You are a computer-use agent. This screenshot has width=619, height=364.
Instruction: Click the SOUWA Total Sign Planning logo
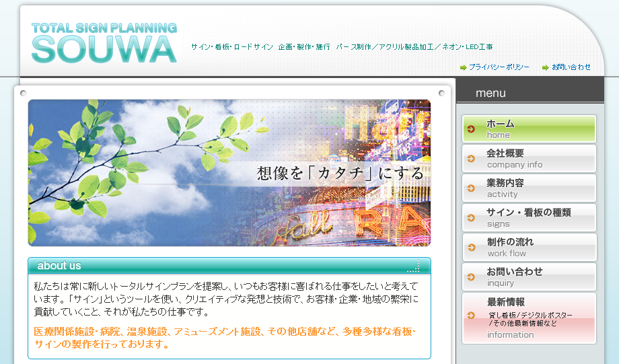click(x=104, y=43)
